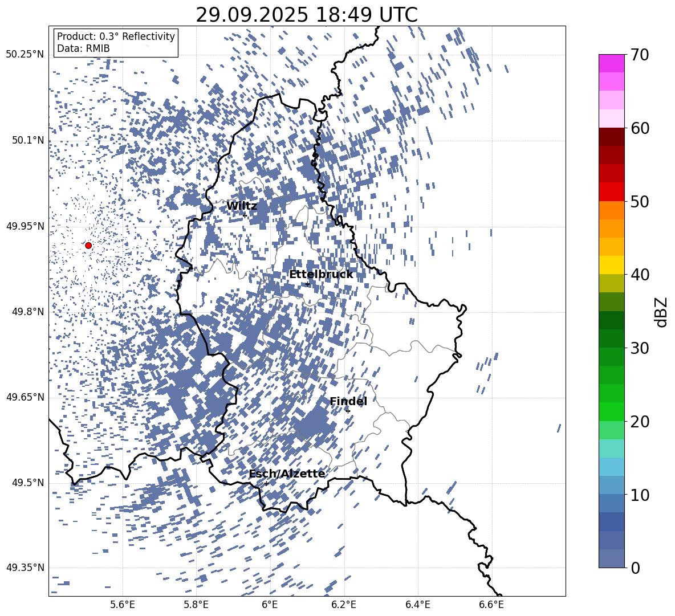The width and height of the screenshot is (675, 616).
Task: Click the 49.35°N latitude label
Action: coord(25,568)
